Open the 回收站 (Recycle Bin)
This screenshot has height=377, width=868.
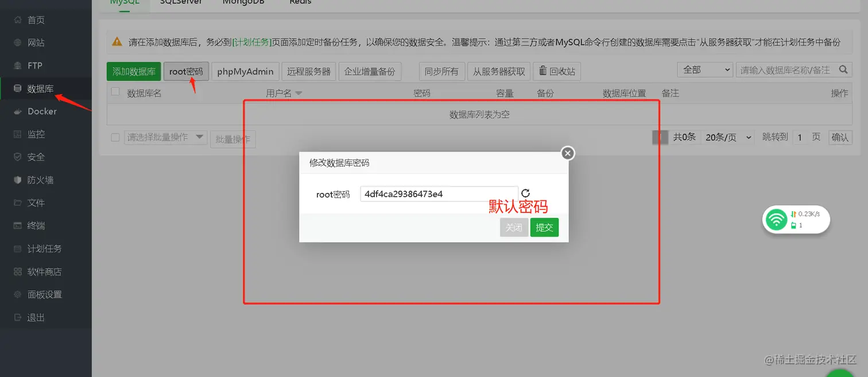pyautogui.click(x=557, y=71)
